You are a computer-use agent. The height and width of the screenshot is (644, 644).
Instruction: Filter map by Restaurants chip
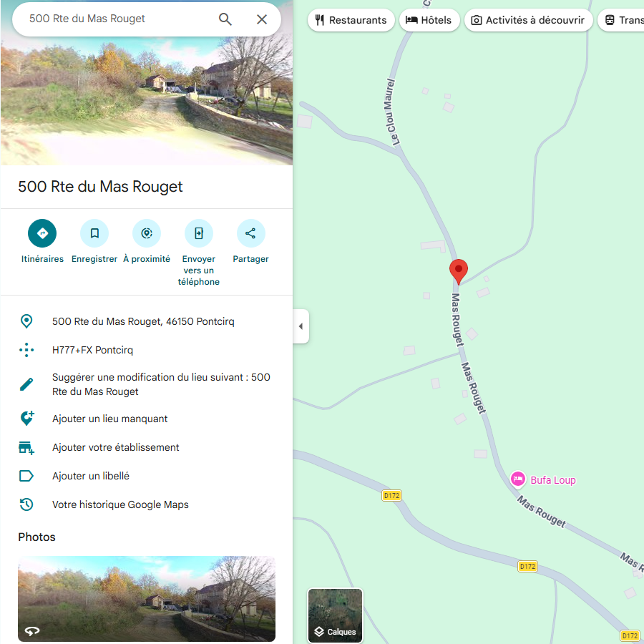point(351,20)
